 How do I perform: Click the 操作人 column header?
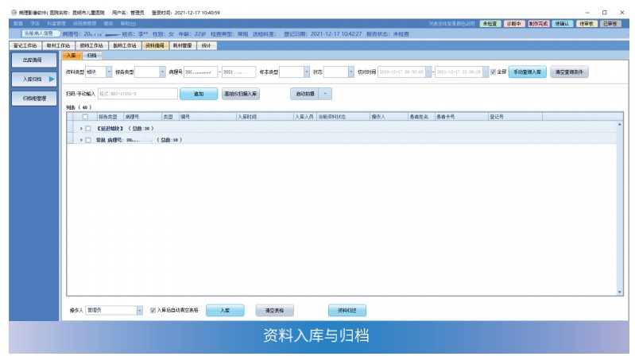coord(389,117)
